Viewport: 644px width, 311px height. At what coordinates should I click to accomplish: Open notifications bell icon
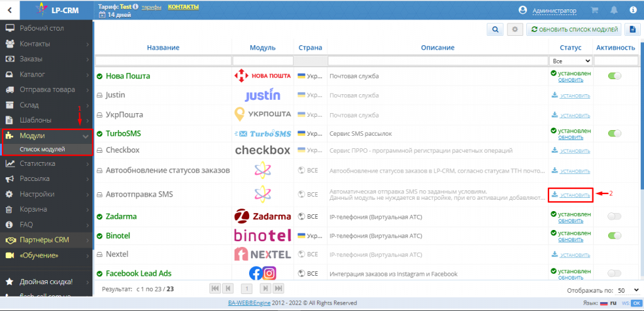pyautogui.click(x=614, y=11)
